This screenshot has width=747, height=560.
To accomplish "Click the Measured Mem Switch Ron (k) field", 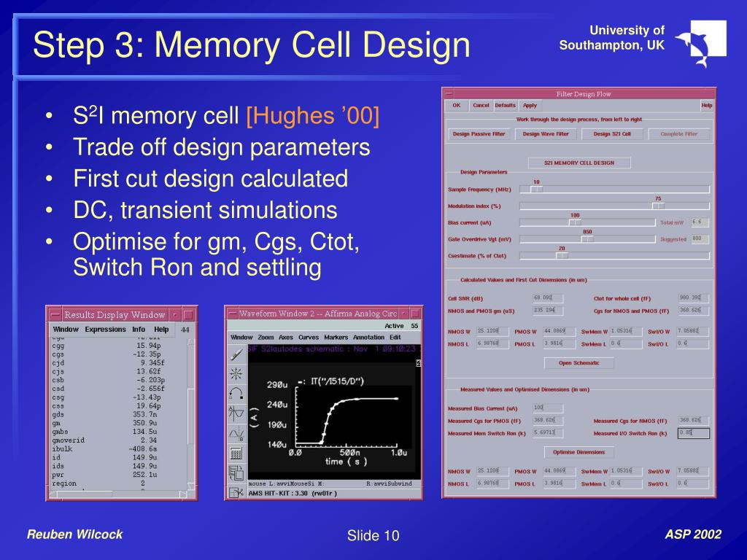I will tap(548, 433).
